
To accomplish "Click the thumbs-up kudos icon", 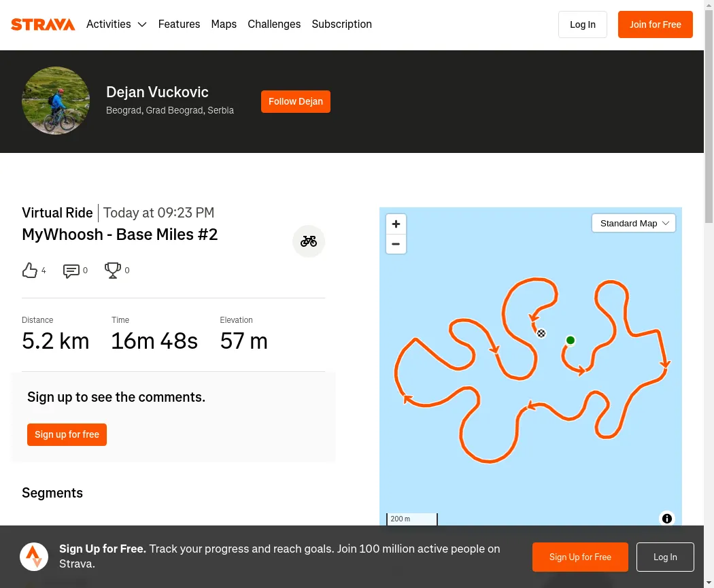I will (30, 271).
